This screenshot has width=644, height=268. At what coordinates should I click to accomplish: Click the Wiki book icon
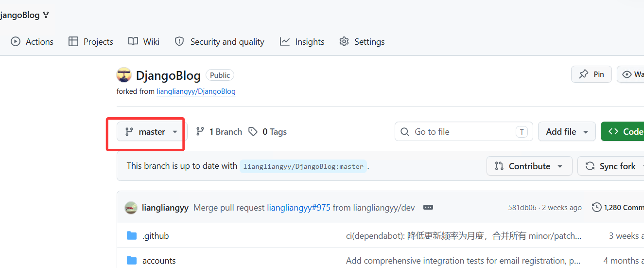pyautogui.click(x=133, y=42)
